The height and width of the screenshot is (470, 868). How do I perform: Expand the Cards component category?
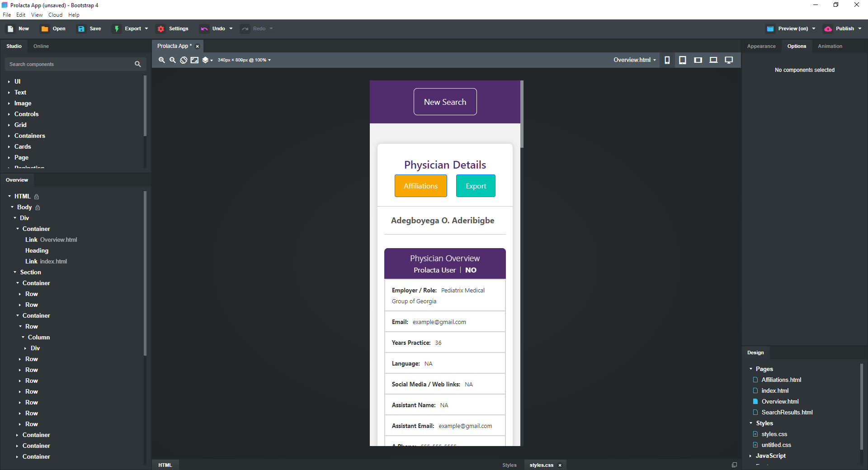coord(9,147)
